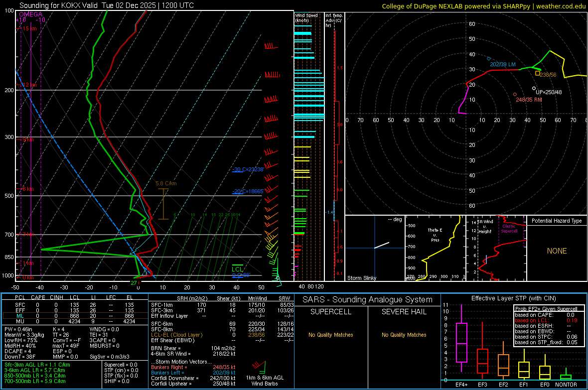This screenshot has width=588, height=390.
Task: Click No Quality Matches under SEVERE HAIL
Action: (x=404, y=335)
